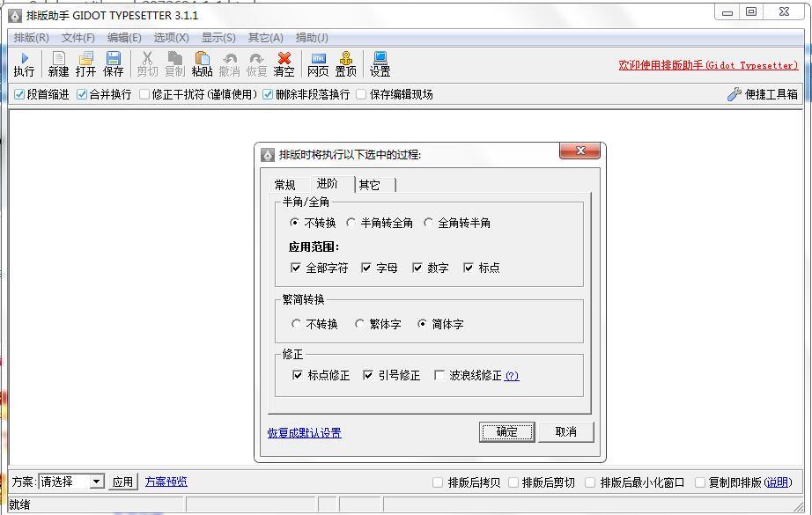812x515 pixels.
Task: Switch to the 其它 tab
Action: (370, 185)
